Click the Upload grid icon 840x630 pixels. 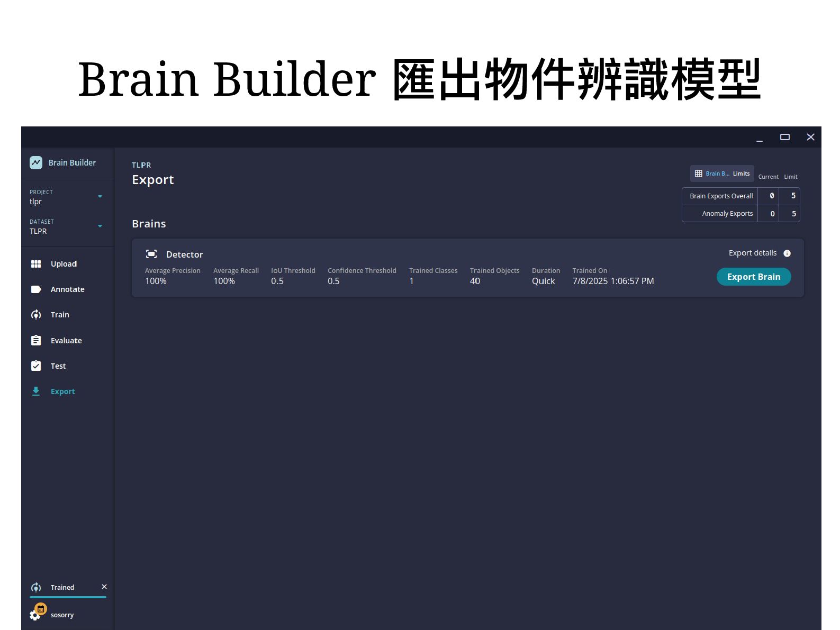pos(36,264)
